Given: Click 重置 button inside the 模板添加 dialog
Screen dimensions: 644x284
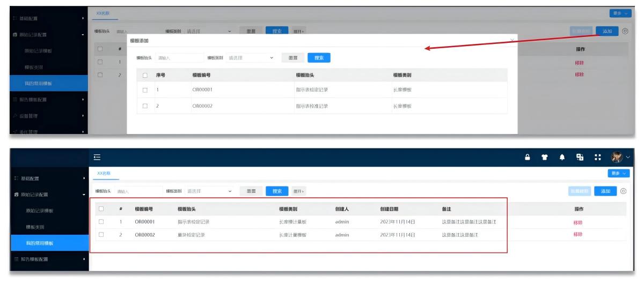Looking at the screenshot, I should pos(293,58).
